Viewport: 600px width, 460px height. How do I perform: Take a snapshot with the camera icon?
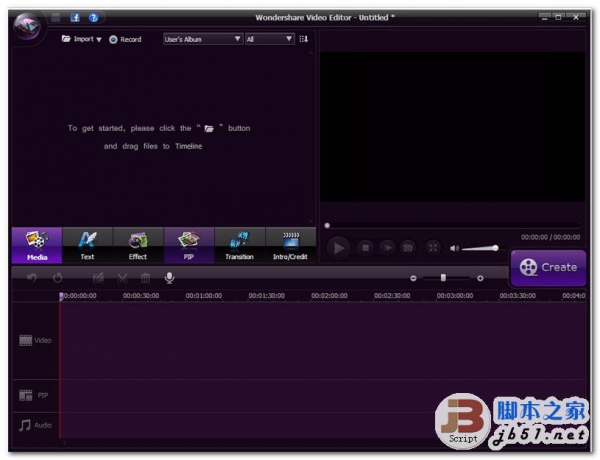pyautogui.click(x=408, y=248)
